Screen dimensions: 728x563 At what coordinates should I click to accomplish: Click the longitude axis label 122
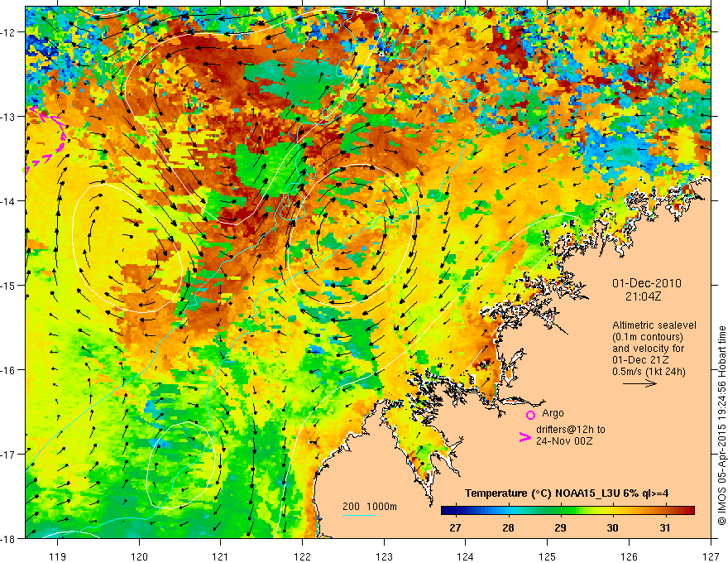302,556
